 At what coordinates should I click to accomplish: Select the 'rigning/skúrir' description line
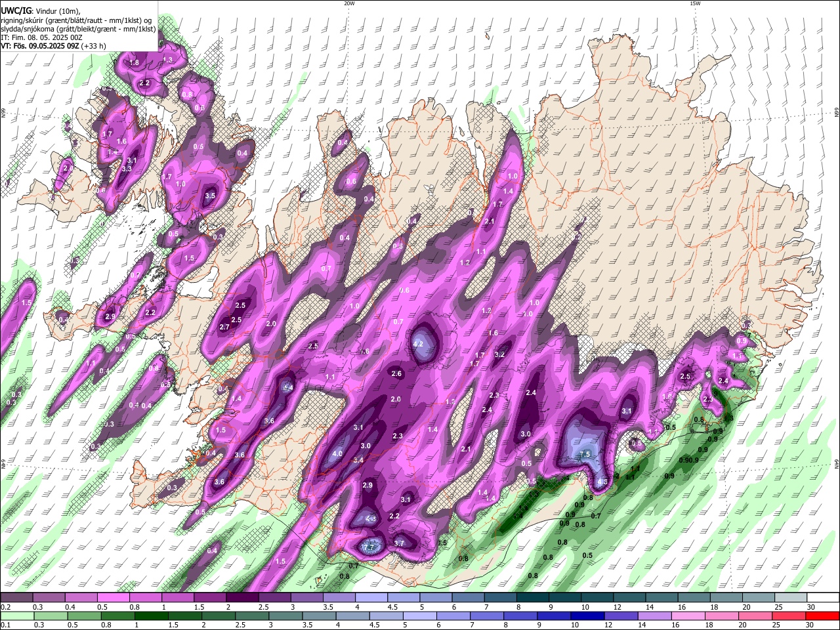(76, 20)
